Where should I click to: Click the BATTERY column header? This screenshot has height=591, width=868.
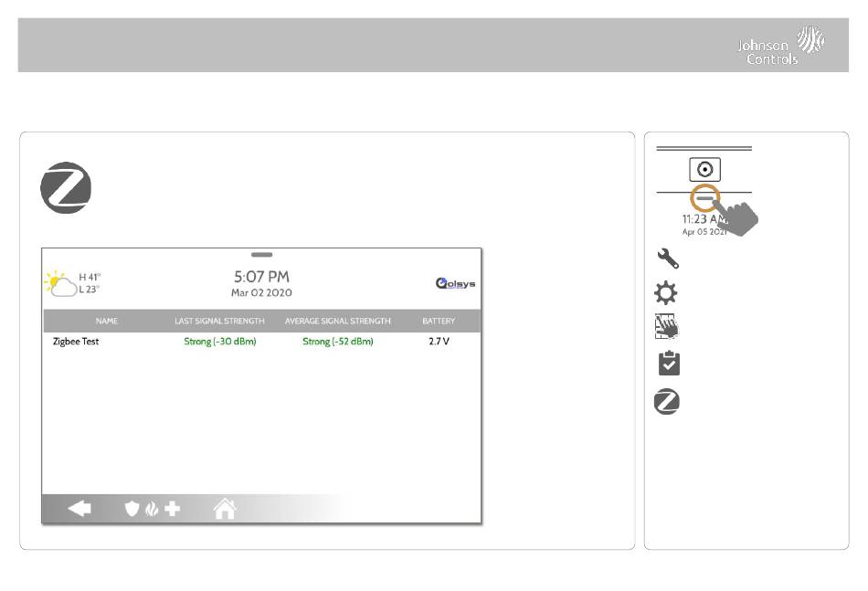click(439, 321)
